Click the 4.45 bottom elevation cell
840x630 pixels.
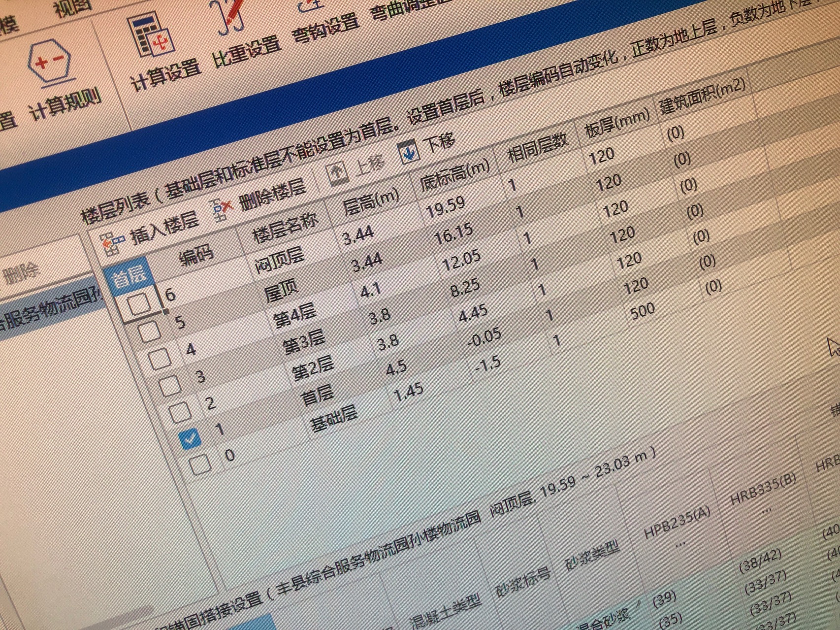point(473,314)
